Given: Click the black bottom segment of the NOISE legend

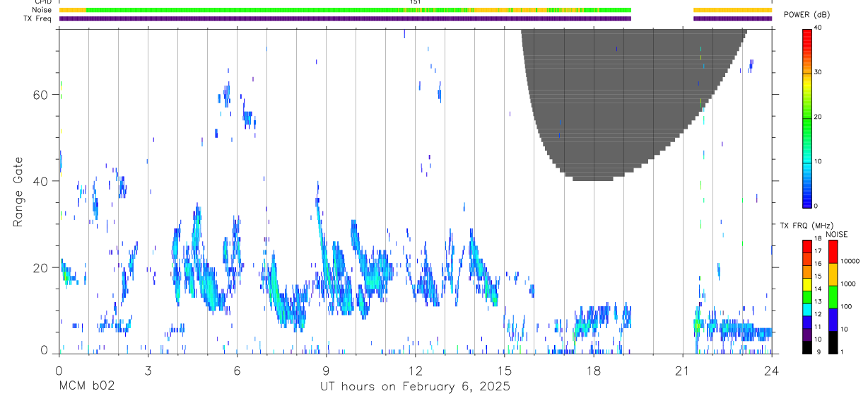Looking at the screenshot, I should [833, 342].
